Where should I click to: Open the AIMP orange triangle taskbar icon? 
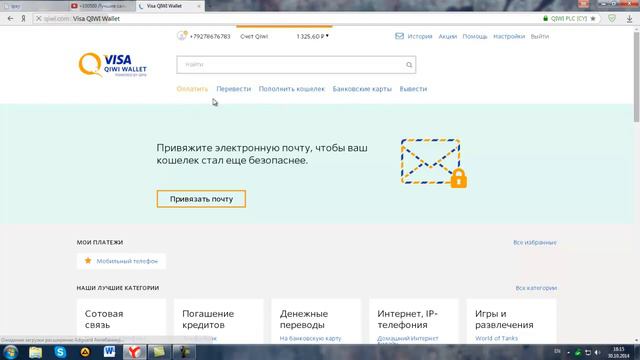(85, 352)
